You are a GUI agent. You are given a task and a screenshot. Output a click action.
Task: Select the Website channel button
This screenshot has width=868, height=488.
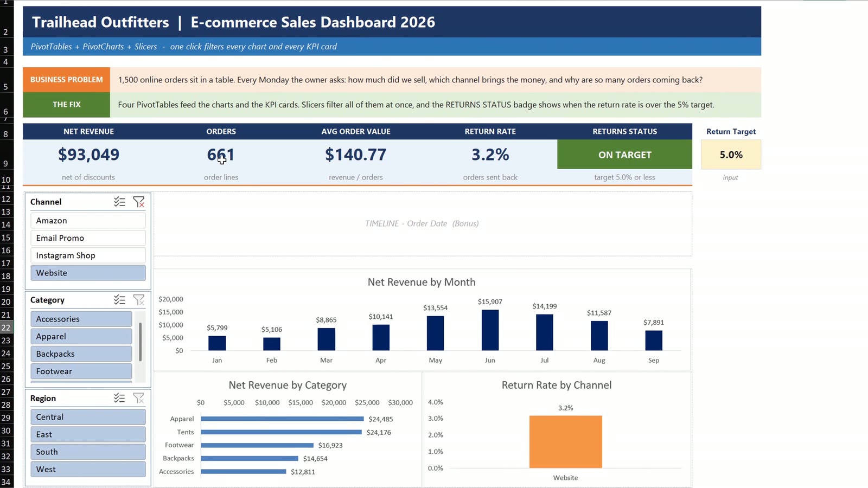(88, 273)
